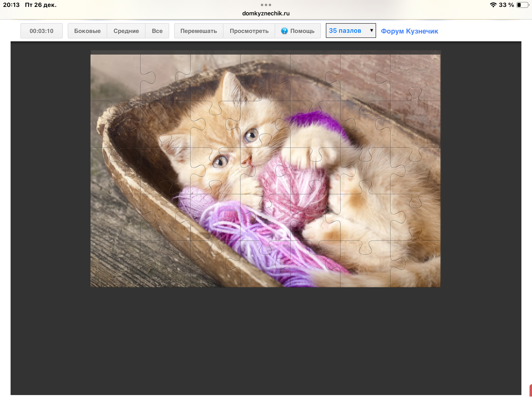Preview the image with Просмотреть
The height and width of the screenshot is (399, 532).
click(249, 31)
